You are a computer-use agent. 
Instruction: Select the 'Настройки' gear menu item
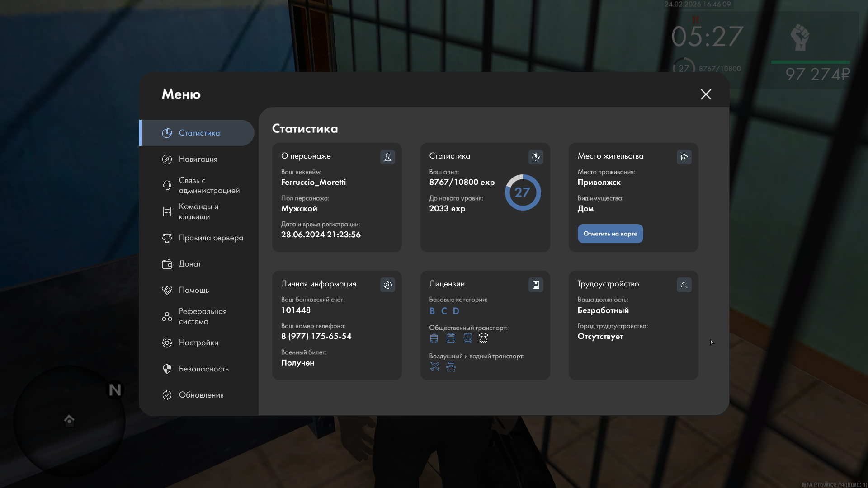pyautogui.click(x=198, y=343)
